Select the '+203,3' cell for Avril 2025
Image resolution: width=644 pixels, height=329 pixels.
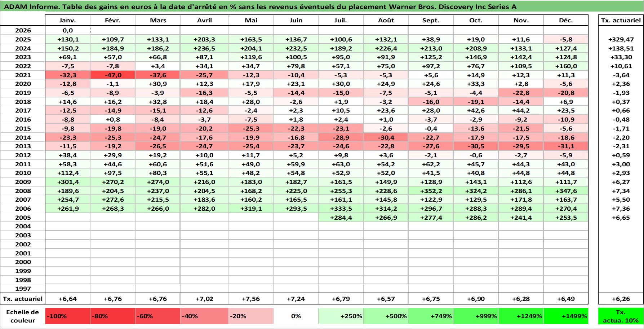click(x=204, y=39)
